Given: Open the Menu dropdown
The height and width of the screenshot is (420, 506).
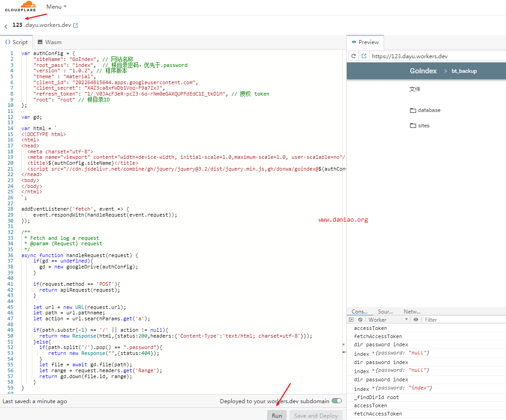Looking at the screenshot, I should (x=56, y=7).
